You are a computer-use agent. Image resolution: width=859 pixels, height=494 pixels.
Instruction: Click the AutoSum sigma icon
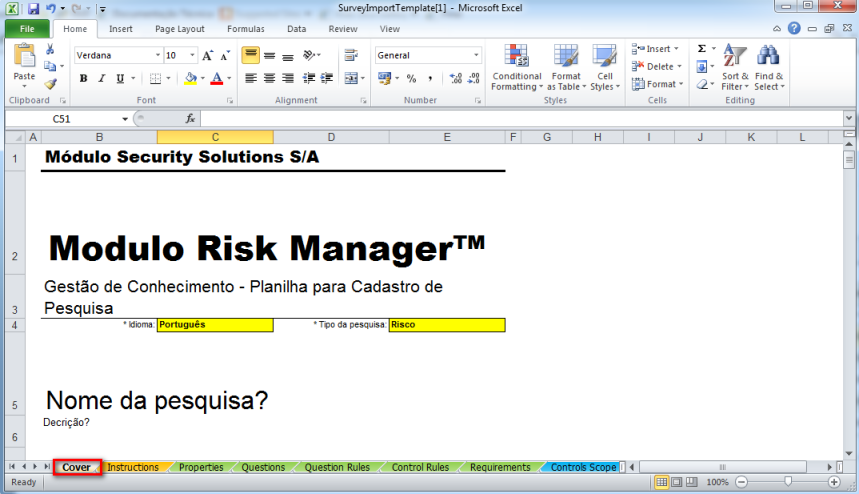pos(702,49)
